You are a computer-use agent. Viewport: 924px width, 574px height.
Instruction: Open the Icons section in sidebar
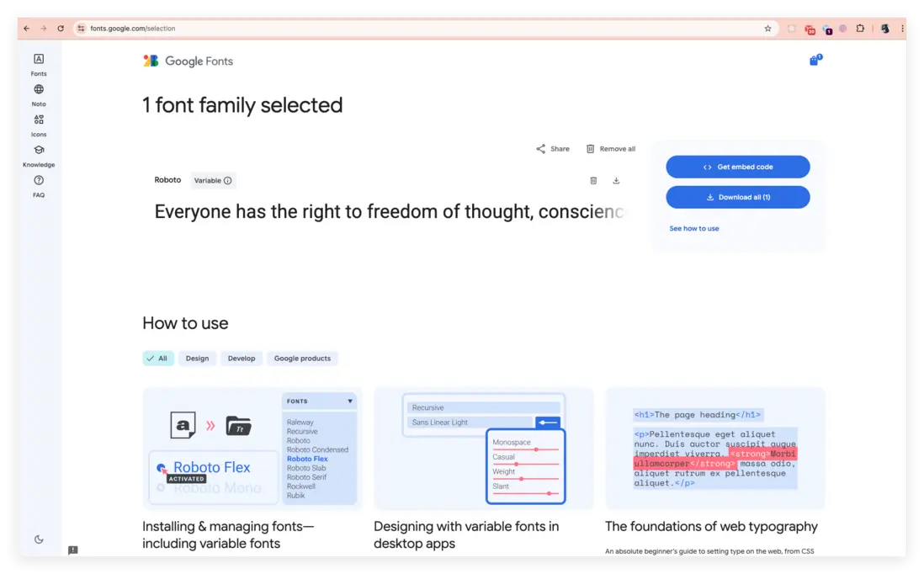(x=39, y=125)
